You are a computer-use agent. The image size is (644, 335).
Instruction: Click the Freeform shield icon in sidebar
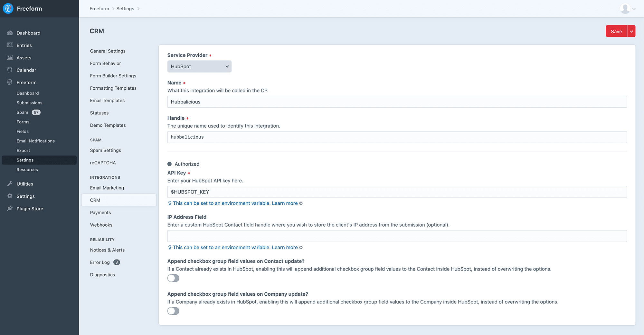[9, 82]
